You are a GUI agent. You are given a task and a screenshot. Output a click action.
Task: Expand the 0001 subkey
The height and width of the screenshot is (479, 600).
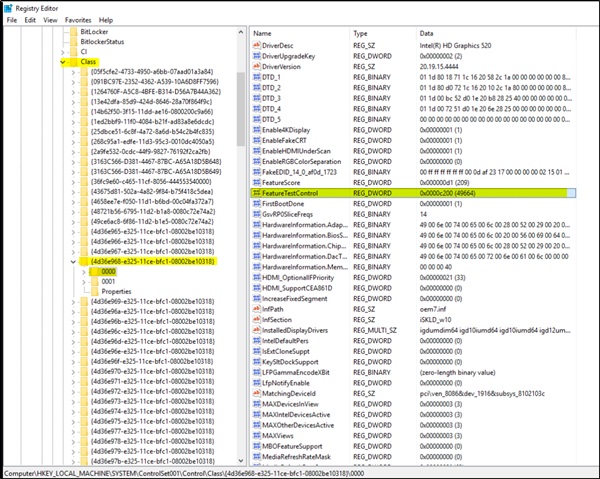(x=84, y=282)
